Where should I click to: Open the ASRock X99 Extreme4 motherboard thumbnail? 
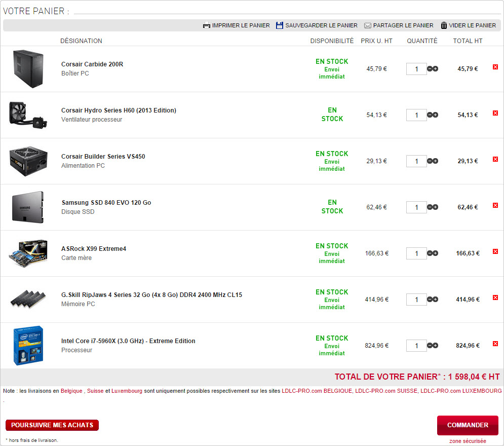tap(28, 253)
